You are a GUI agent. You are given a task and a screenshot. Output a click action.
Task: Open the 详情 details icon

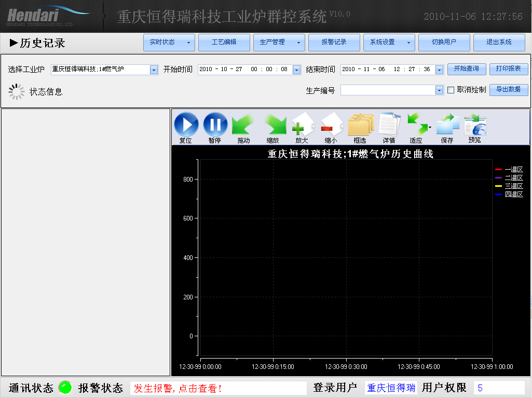point(389,125)
